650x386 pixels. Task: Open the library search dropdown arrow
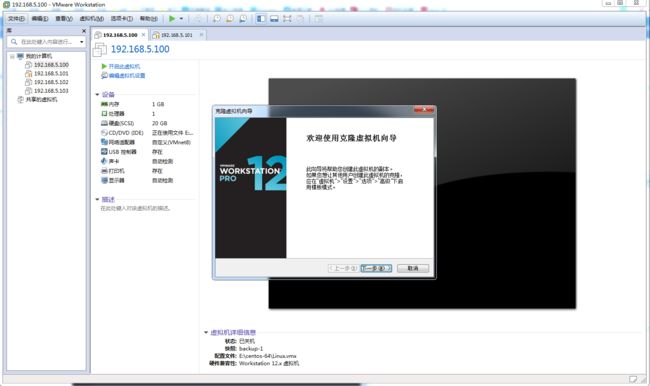(81, 42)
